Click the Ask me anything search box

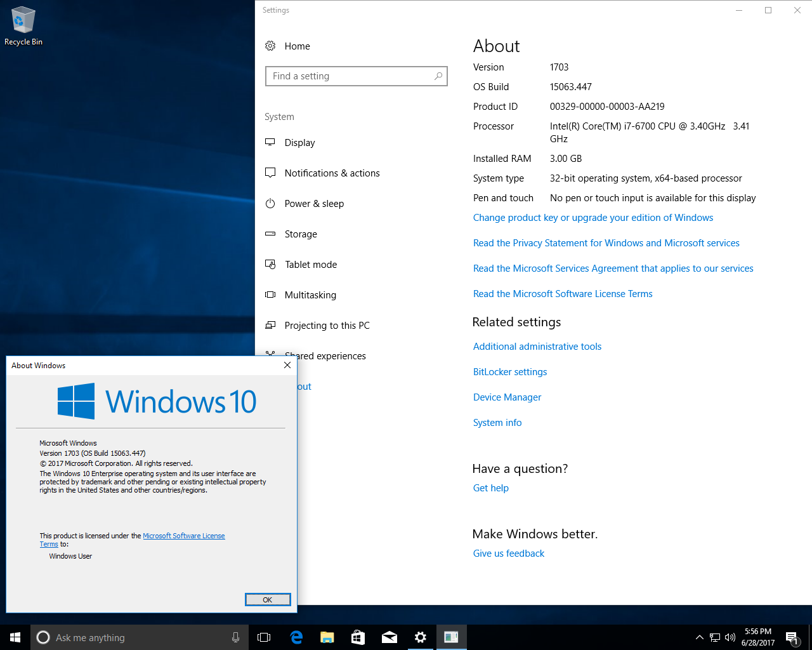pos(138,637)
